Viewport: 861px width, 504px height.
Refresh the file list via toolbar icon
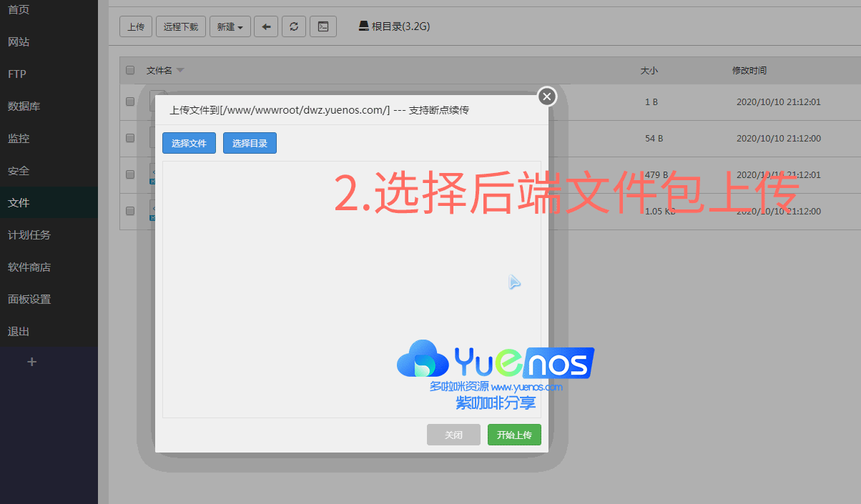(294, 26)
